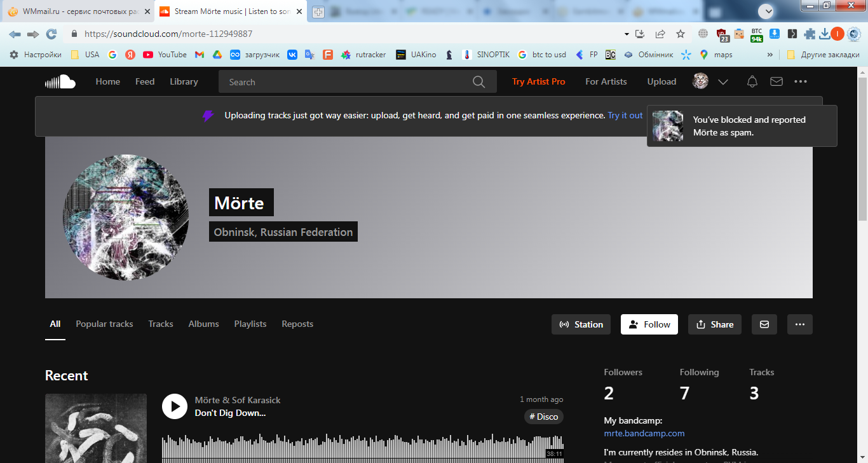Open the USA bookmarks folder

[x=85, y=55]
